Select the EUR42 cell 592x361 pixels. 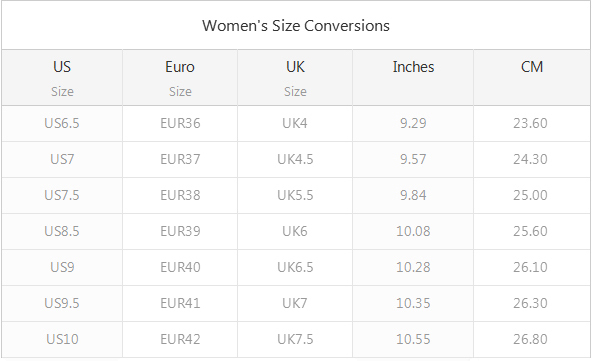180,339
